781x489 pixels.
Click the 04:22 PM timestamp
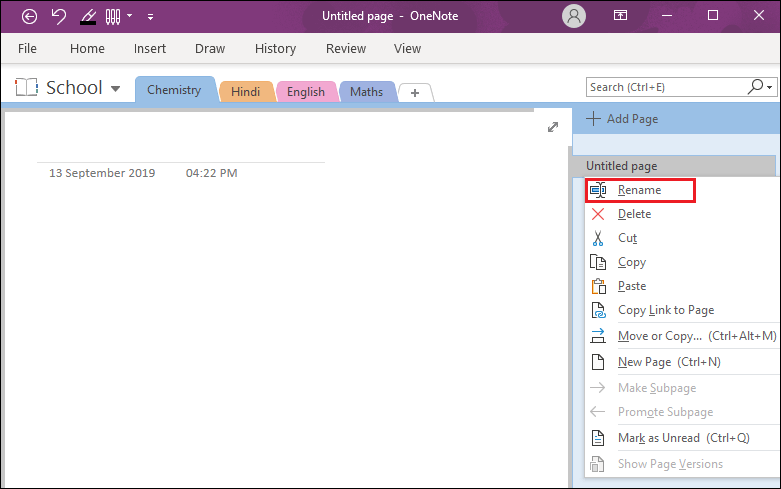point(212,173)
